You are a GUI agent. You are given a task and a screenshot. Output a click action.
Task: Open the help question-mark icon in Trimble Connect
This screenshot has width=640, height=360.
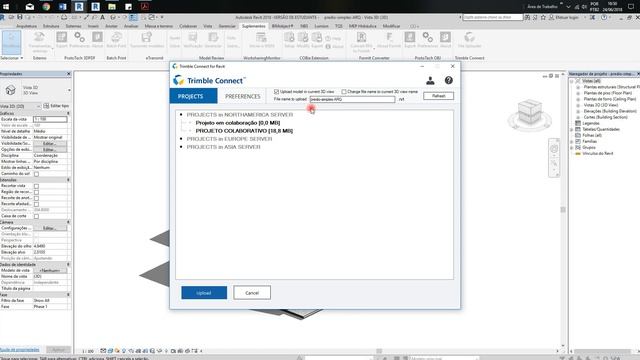click(449, 80)
